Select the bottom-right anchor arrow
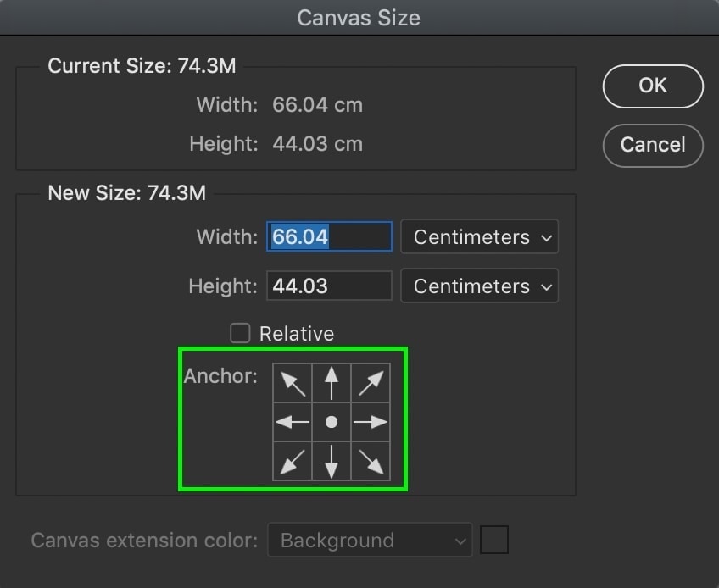 (371, 460)
